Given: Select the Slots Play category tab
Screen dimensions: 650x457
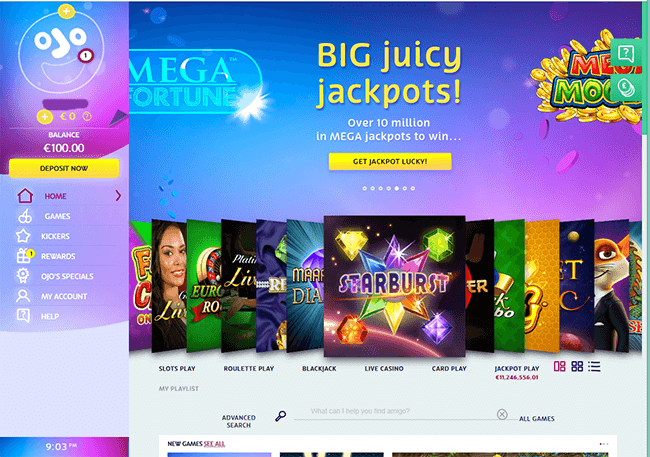Looking at the screenshot, I should [177, 368].
